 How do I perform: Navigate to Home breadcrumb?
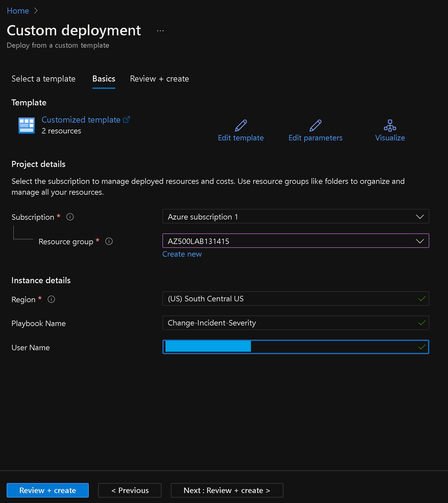click(18, 11)
